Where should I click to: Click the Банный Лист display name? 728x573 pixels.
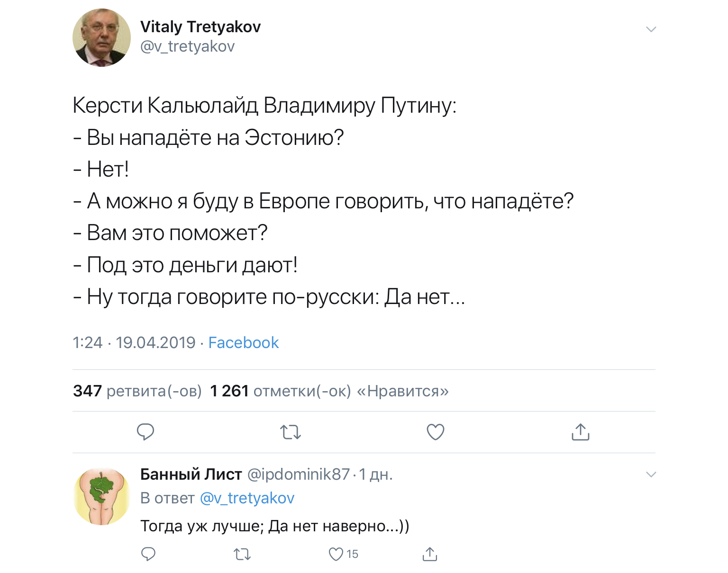tap(191, 474)
